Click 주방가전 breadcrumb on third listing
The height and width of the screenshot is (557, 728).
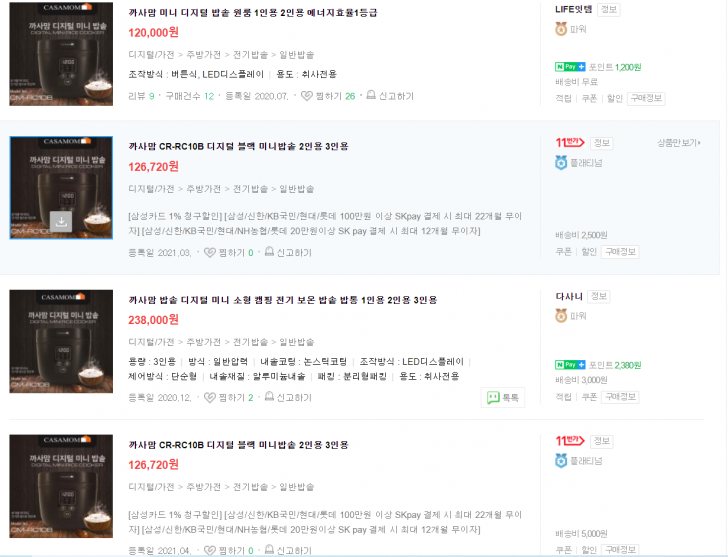[x=203, y=342]
